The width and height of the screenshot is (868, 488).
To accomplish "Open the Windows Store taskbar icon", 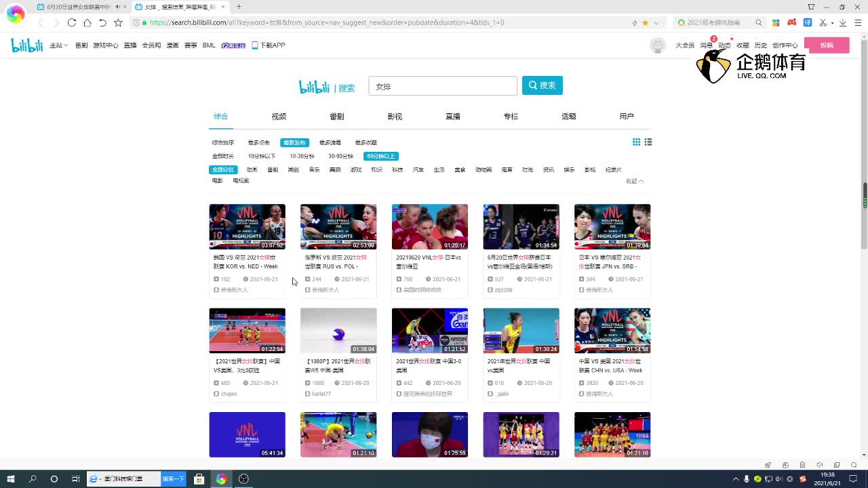I will tap(199, 479).
